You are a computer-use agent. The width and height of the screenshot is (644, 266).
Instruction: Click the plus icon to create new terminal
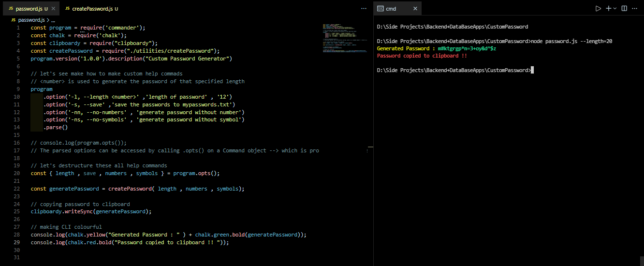click(x=609, y=9)
